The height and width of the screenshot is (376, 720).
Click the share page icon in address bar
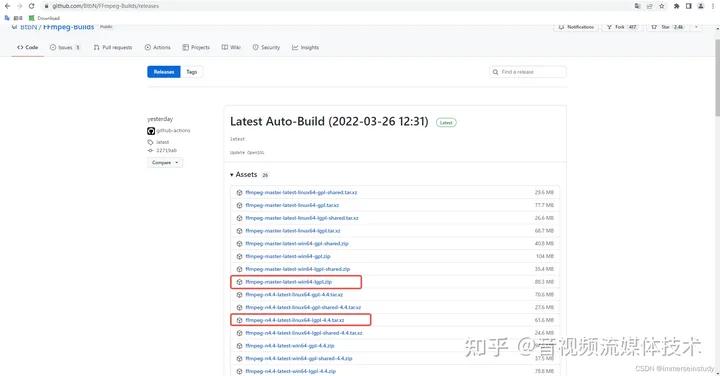(x=649, y=6)
